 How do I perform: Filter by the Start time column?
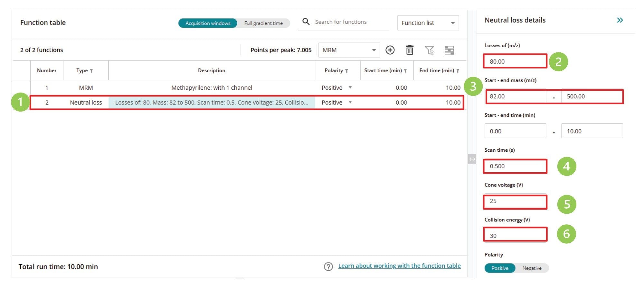point(405,71)
